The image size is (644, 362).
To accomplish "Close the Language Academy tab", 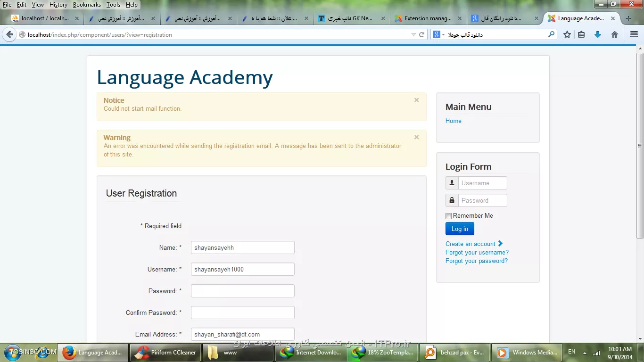I will point(613,18).
